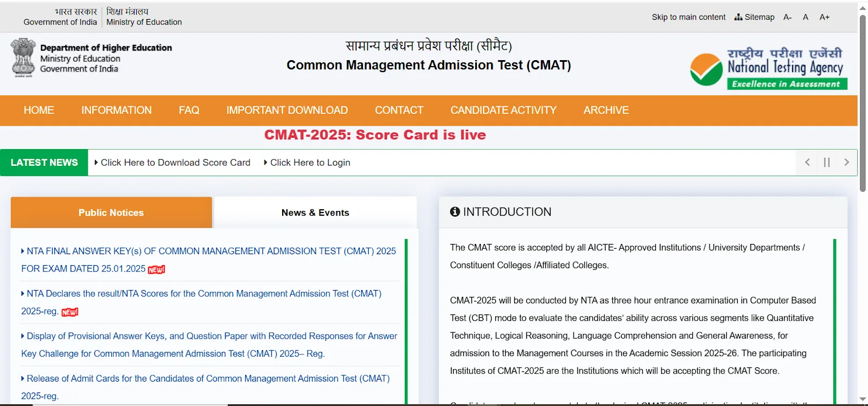Open the CONTACT menu item
The width and height of the screenshot is (868, 406).
[399, 110]
